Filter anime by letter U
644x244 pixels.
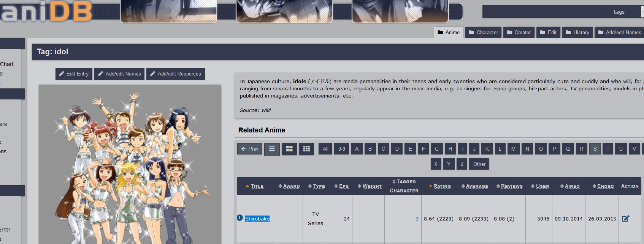[x=621, y=149]
